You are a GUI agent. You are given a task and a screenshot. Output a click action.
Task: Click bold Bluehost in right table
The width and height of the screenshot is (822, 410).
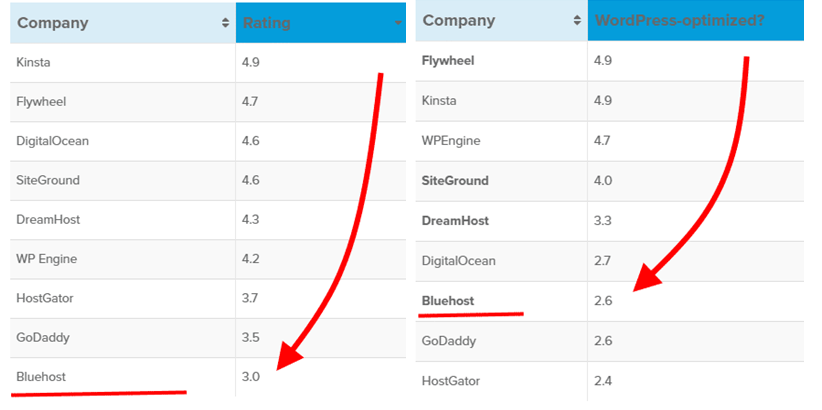448,301
